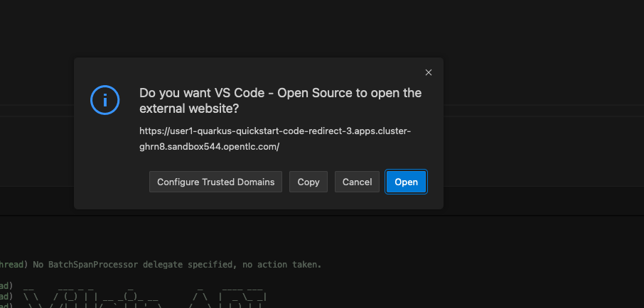Click the empty terminal line above the ASCII banner
Screen dimensions: 644x308
[x=164, y=275]
